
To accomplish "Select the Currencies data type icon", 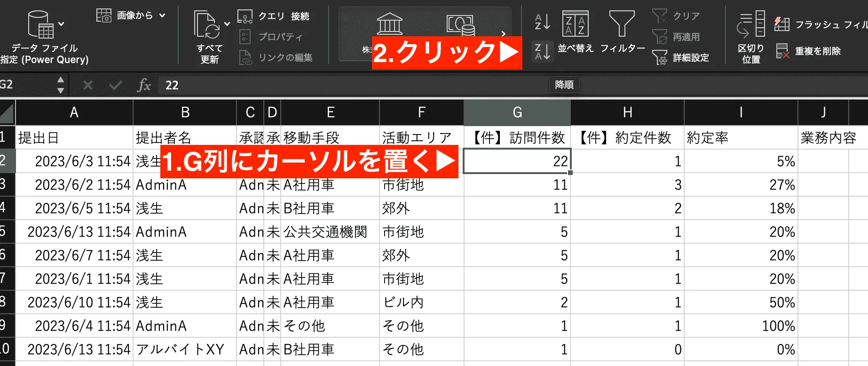I will (x=461, y=26).
